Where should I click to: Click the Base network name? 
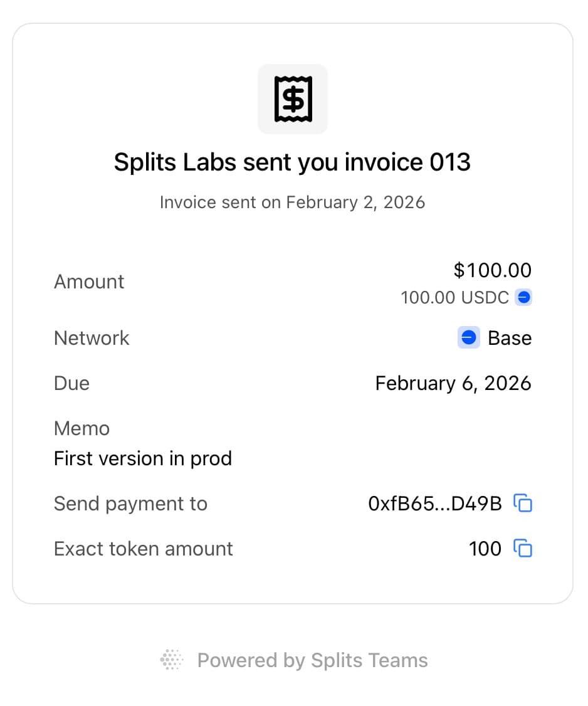click(x=509, y=338)
